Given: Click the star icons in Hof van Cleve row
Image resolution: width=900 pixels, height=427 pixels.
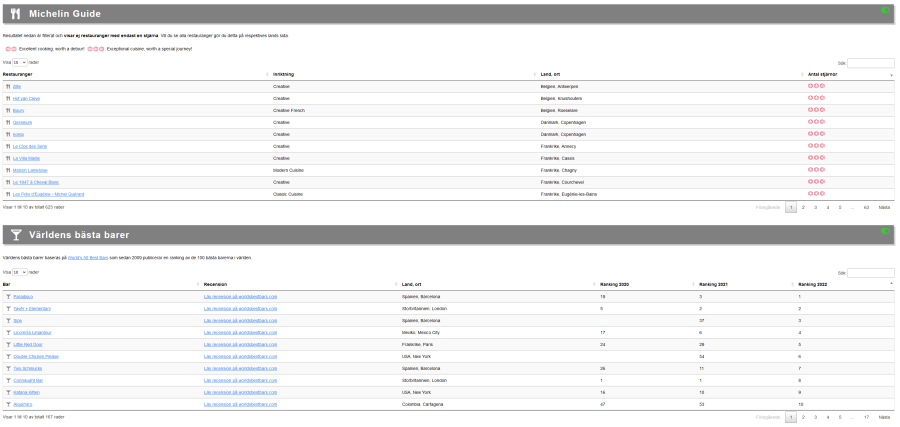Looking at the screenshot, I should [816, 98].
